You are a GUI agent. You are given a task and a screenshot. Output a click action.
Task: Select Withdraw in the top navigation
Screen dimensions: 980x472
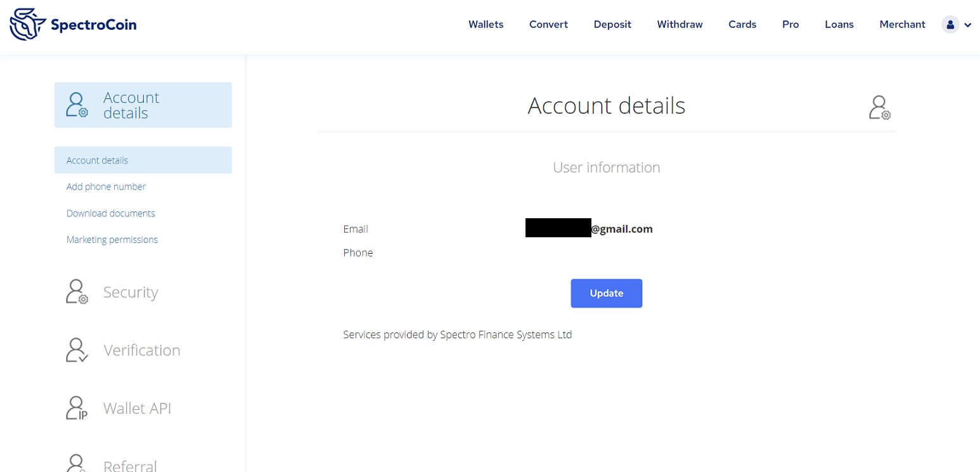680,25
